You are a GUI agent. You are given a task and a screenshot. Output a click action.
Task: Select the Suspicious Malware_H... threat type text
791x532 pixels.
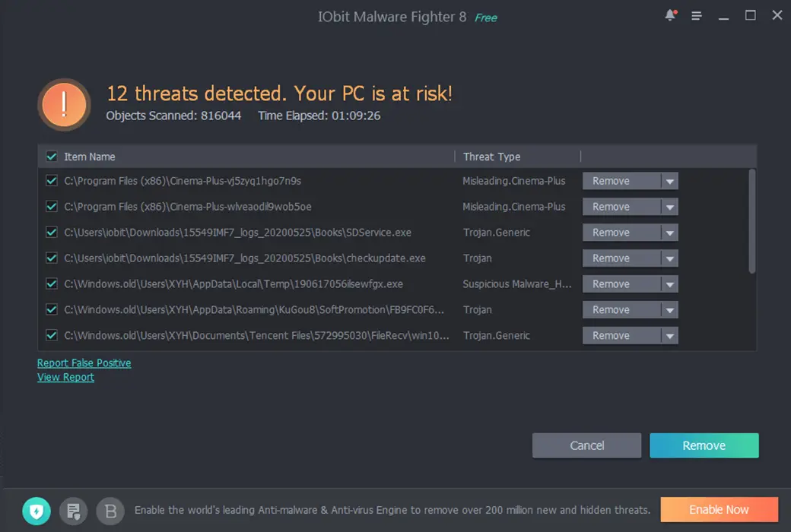point(517,283)
